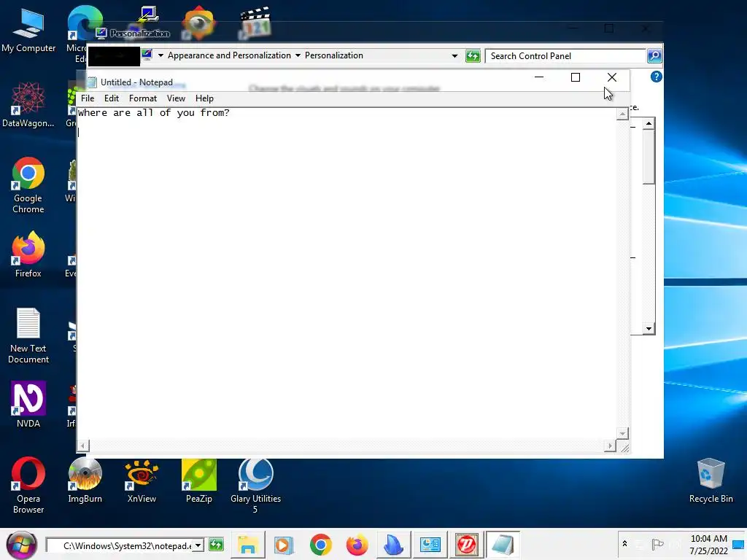Switch to the Notepad taskbar button
This screenshot has height=560, width=747.
[503, 545]
